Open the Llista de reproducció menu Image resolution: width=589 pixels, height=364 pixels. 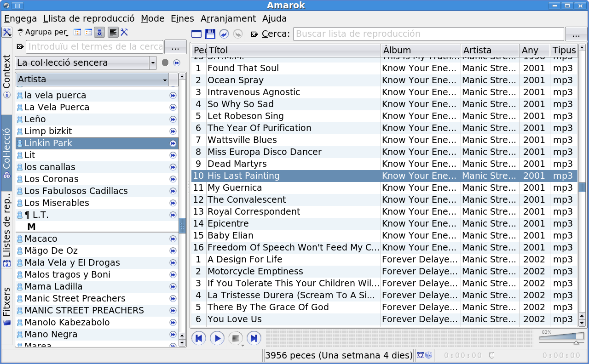coord(89,19)
